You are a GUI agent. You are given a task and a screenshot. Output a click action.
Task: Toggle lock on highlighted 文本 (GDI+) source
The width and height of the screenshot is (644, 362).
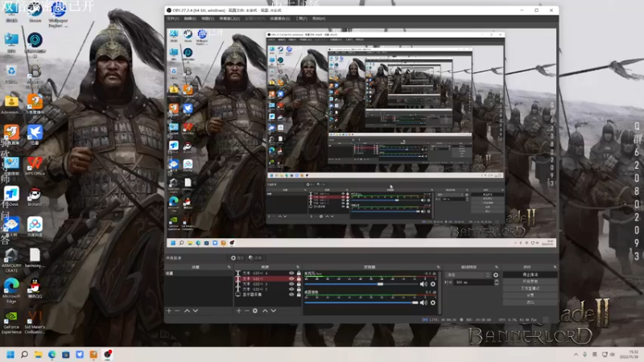(x=299, y=278)
